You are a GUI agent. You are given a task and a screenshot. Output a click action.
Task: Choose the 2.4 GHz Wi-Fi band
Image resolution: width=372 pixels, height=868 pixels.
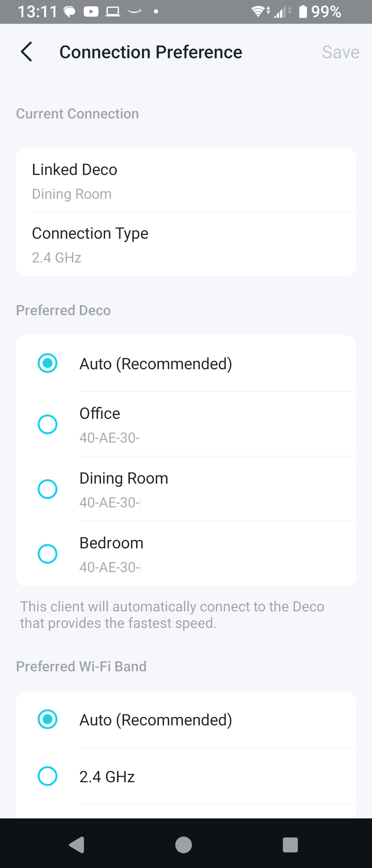(x=48, y=776)
